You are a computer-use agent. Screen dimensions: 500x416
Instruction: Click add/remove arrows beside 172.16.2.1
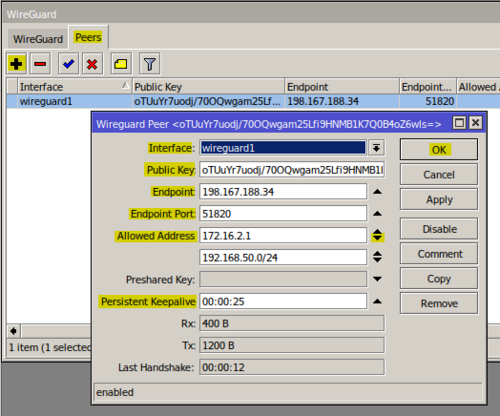pyautogui.click(x=377, y=235)
